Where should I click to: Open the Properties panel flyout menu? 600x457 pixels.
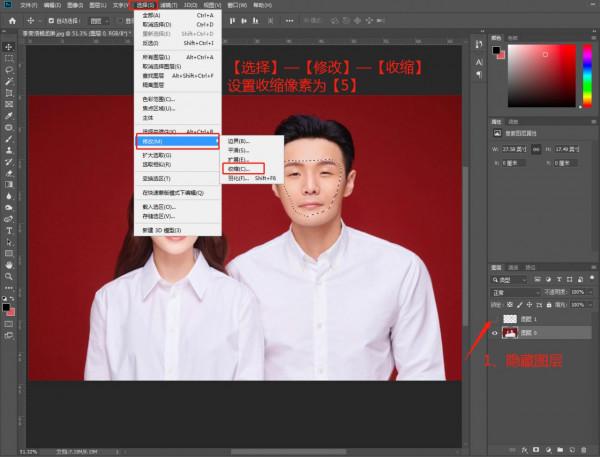point(593,122)
